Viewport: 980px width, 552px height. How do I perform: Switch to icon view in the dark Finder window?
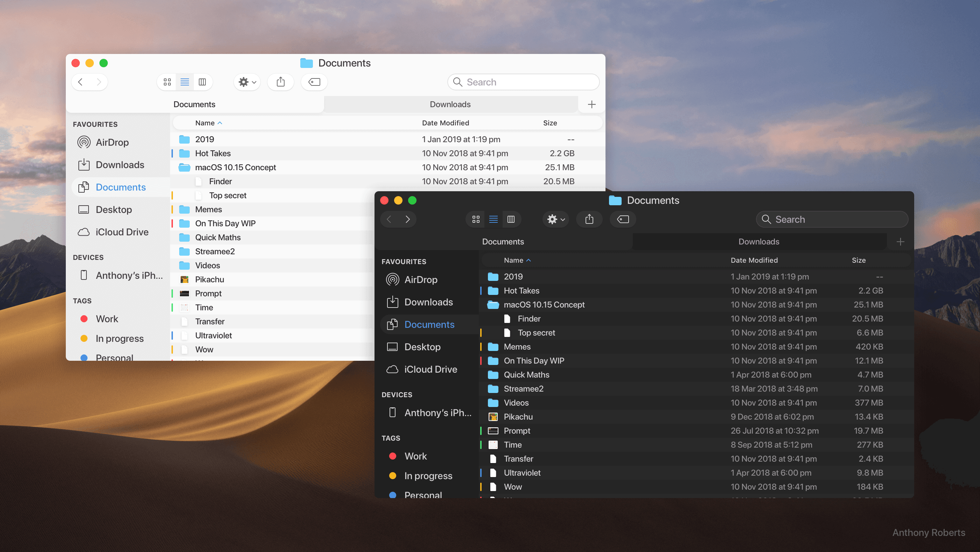(476, 219)
